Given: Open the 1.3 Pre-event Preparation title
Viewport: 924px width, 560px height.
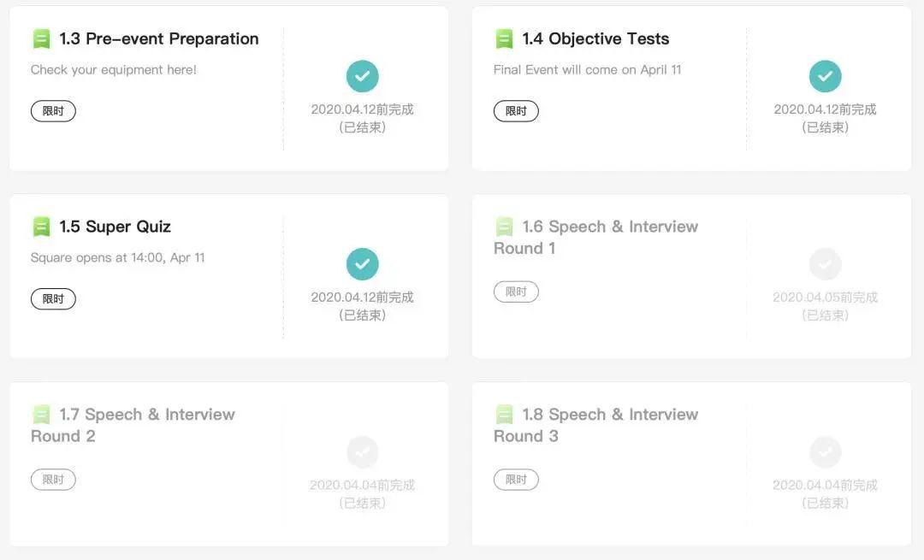Looking at the screenshot, I should click(159, 39).
